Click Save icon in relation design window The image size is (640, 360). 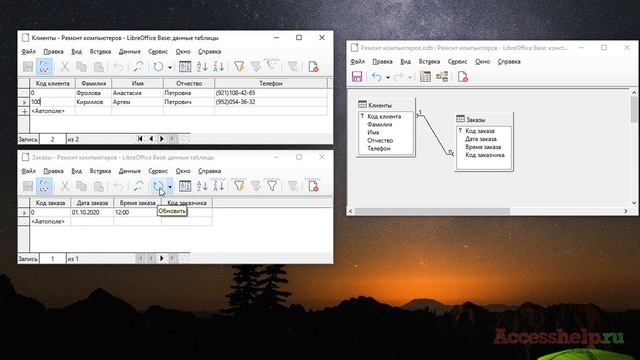tap(357, 77)
